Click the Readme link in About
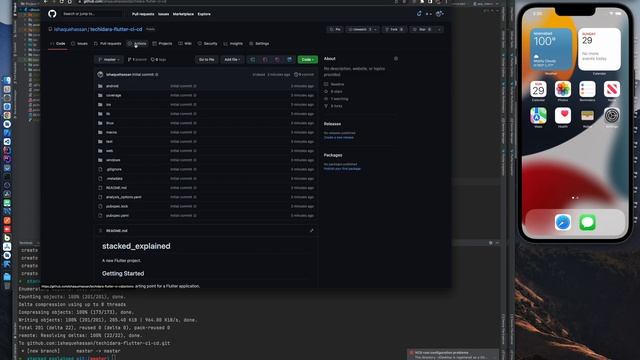 (x=334, y=84)
